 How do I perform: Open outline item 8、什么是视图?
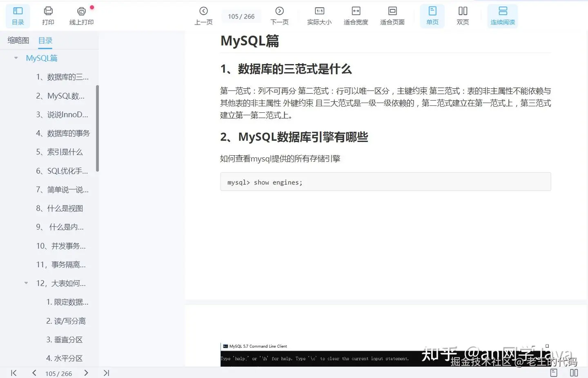coord(59,208)
